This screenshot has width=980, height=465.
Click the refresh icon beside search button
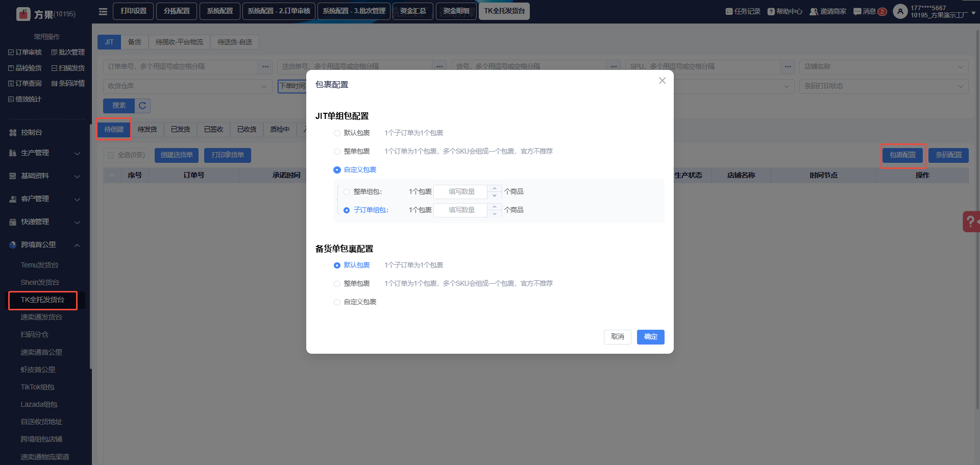(x=142, y=106)
